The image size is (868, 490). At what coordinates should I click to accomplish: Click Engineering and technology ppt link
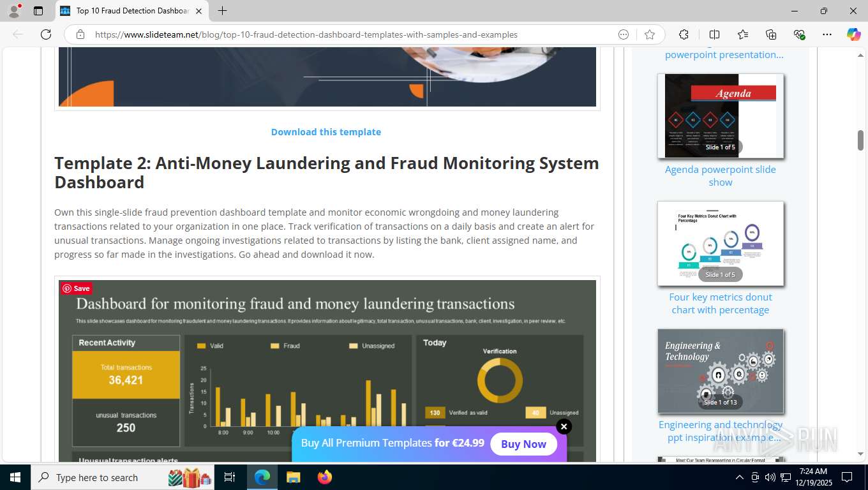click(721, 431)
